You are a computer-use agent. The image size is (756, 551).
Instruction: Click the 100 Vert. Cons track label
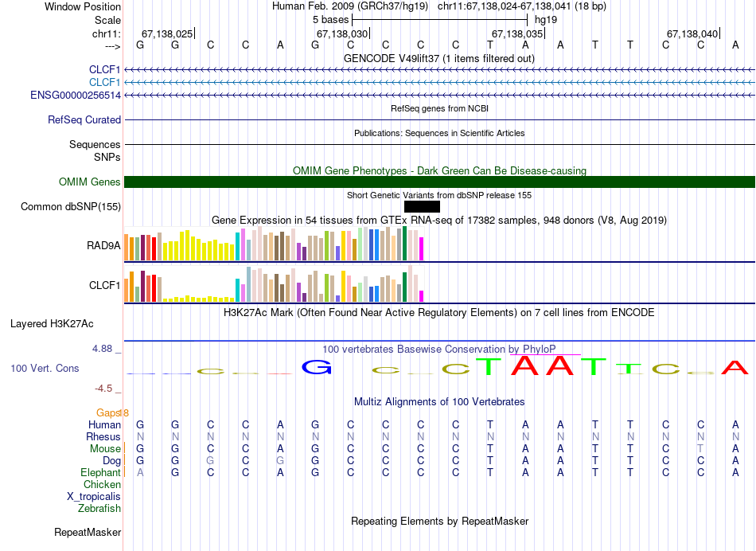coord(45,368)
